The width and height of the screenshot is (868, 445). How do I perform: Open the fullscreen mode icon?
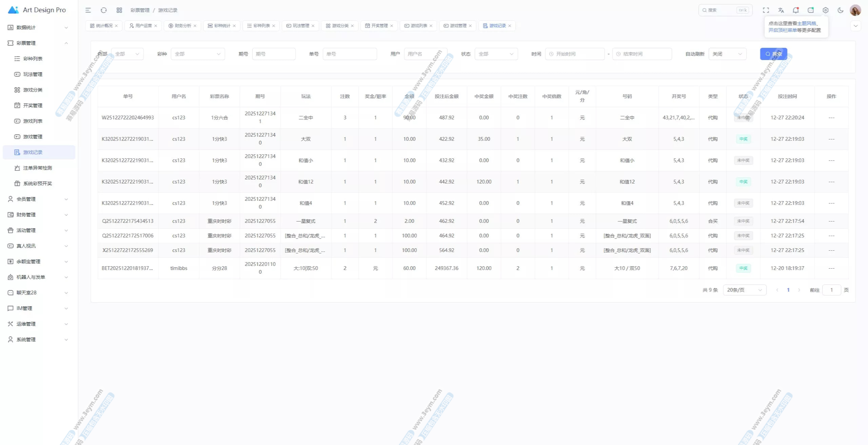pos(766,10)
